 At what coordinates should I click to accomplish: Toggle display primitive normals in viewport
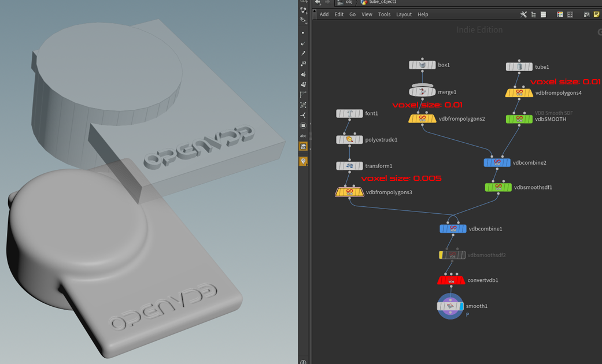pos(303,74)
